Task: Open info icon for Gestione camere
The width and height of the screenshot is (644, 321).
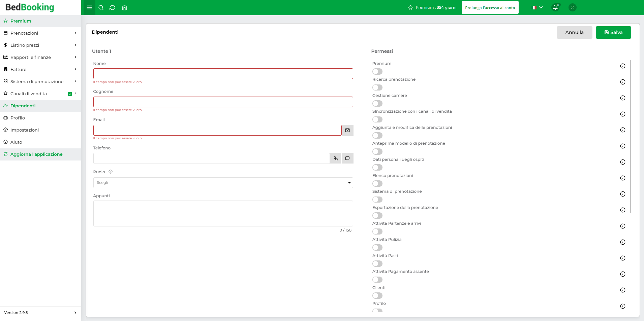Action: pos(623,98)
